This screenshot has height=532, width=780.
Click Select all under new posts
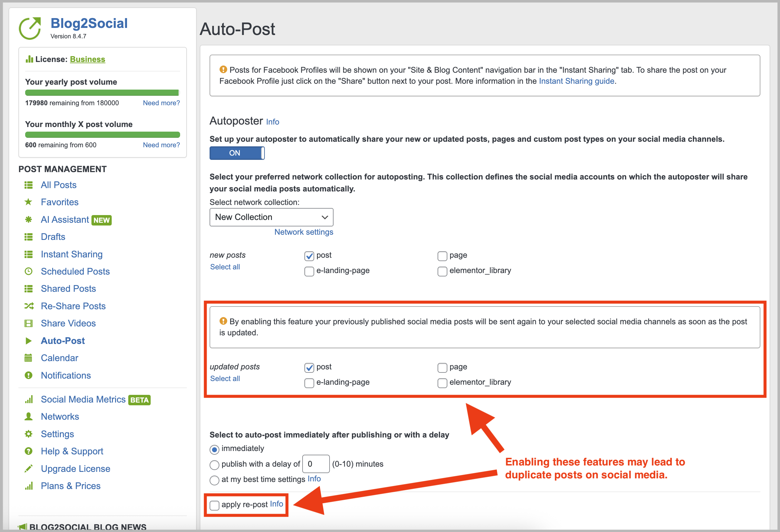tap(225, 267)
